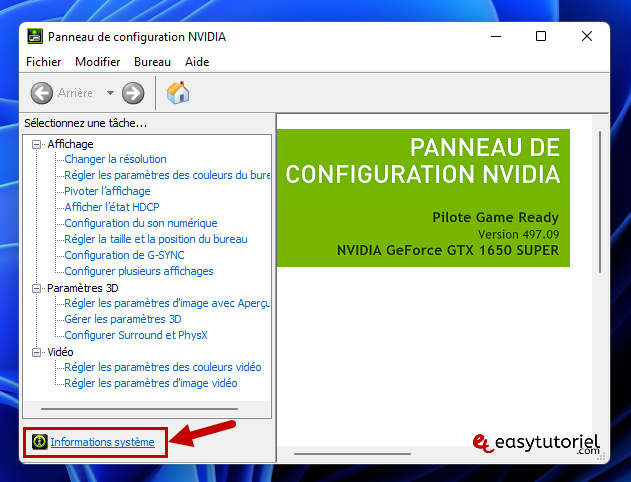
Task: Collapse the Paramètres 3D tree node
Action: click(x=37, y=288)
